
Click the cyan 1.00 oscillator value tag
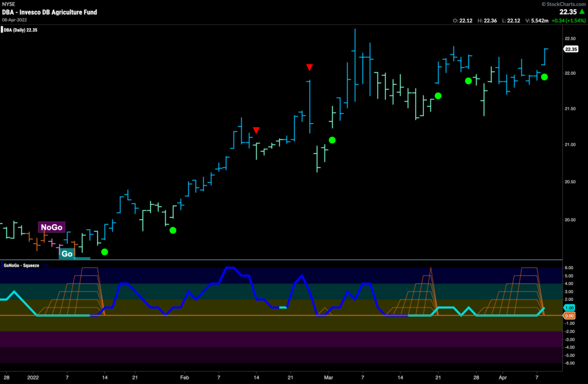point(569,308)
